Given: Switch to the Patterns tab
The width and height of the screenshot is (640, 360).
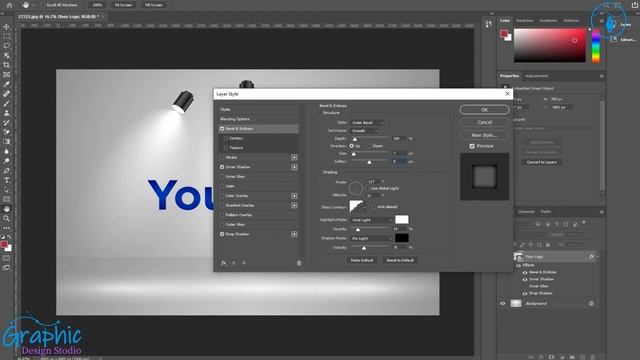Looking at the screenshot, I should [571, 20].
